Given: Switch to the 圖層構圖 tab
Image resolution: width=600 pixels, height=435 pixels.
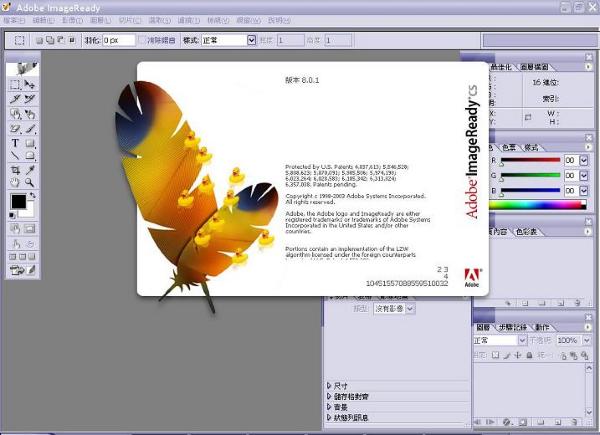Looking at the screenshot, I should (534, 67).
